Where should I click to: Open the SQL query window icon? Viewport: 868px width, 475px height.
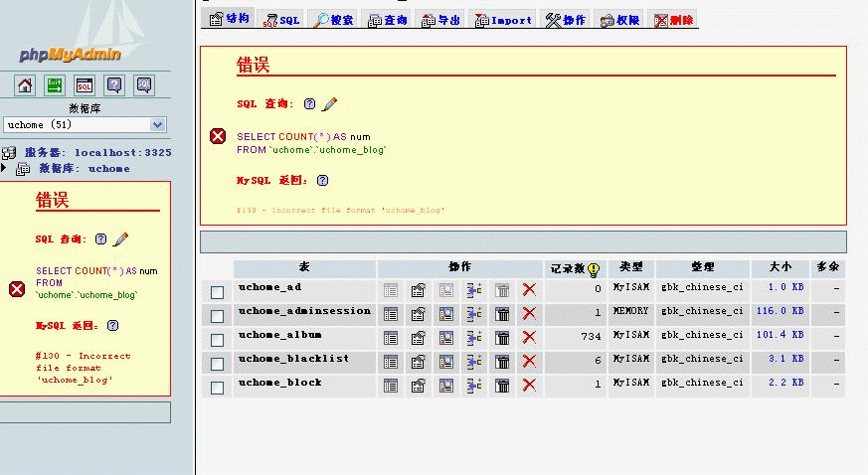click(85, 85)
